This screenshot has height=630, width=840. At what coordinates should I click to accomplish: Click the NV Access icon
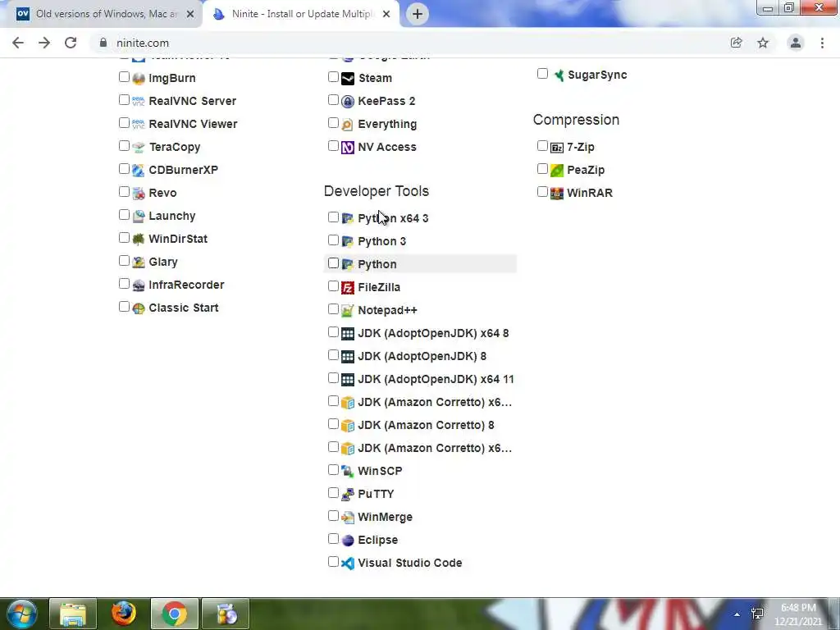point(348,148)
